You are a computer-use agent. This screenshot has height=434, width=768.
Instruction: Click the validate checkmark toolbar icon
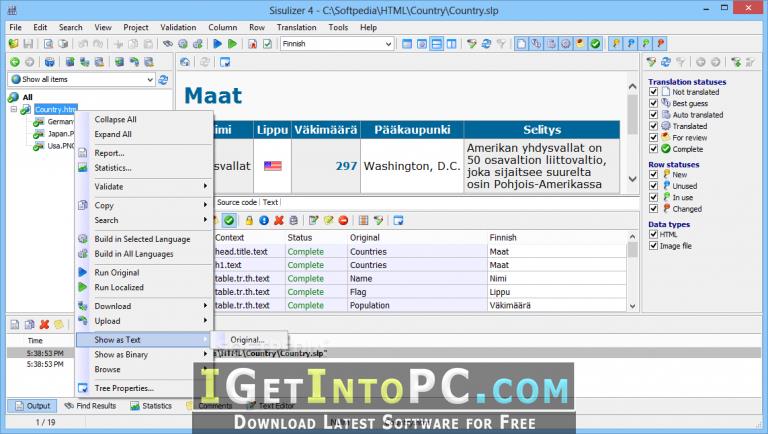coord(267,44)
